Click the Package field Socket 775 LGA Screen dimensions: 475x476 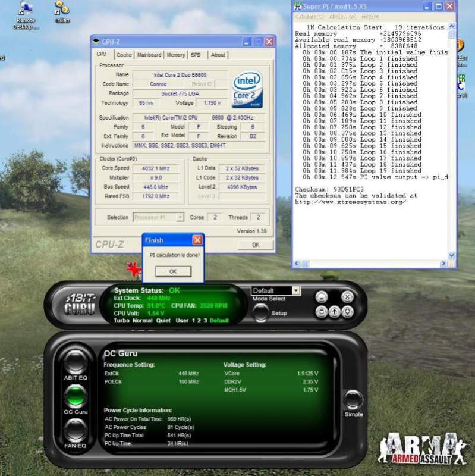point(180,93)
